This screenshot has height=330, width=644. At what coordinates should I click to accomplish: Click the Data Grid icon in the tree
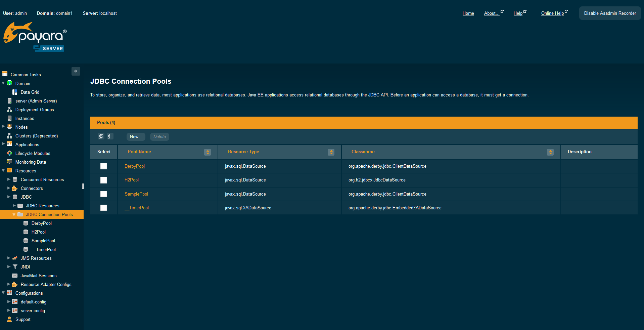[15, 92]
